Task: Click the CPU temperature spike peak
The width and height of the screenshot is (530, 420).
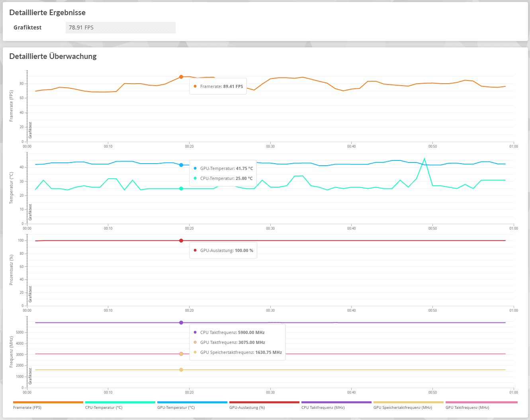Action: [x=424, y=158]
